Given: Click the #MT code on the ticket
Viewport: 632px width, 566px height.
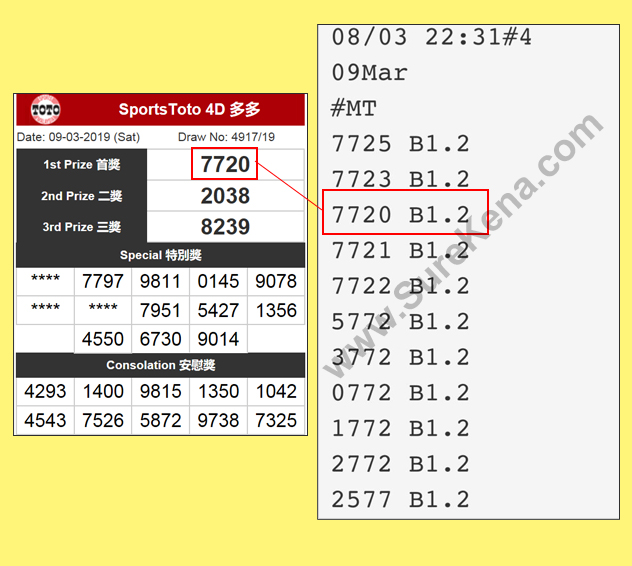Looking at the screenshot, I should click(353, 108).
